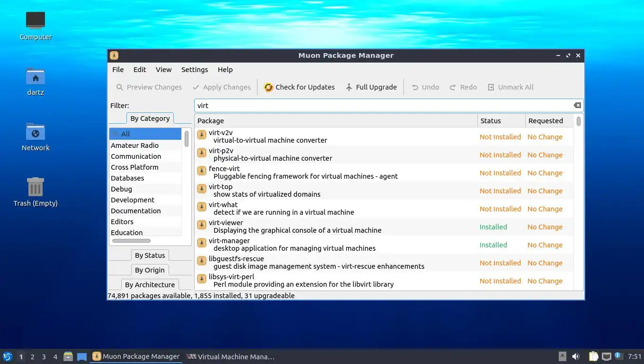This screenshot has height=364, width=644.
Task: Click the package icon beside virt-manager
Action: (202, 243)
